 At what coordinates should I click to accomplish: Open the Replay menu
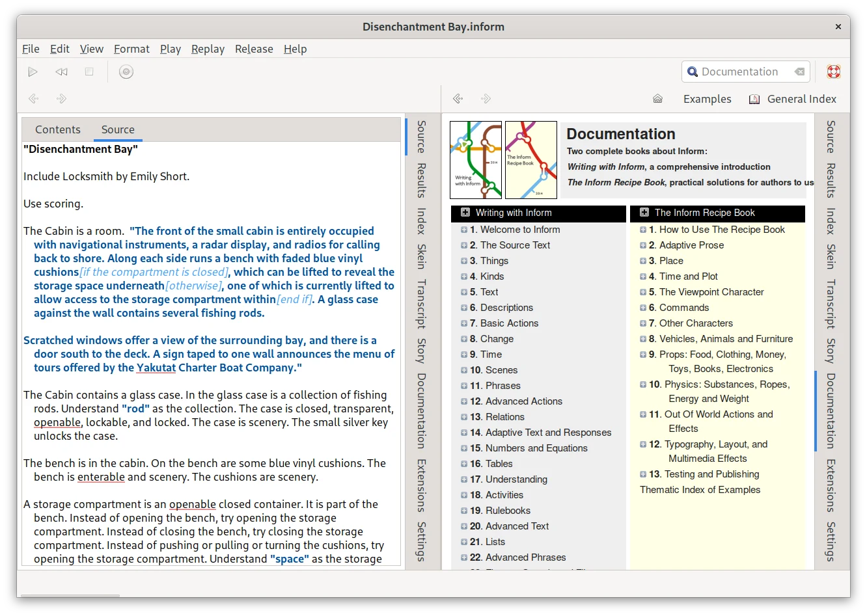(x=208, y=49)
